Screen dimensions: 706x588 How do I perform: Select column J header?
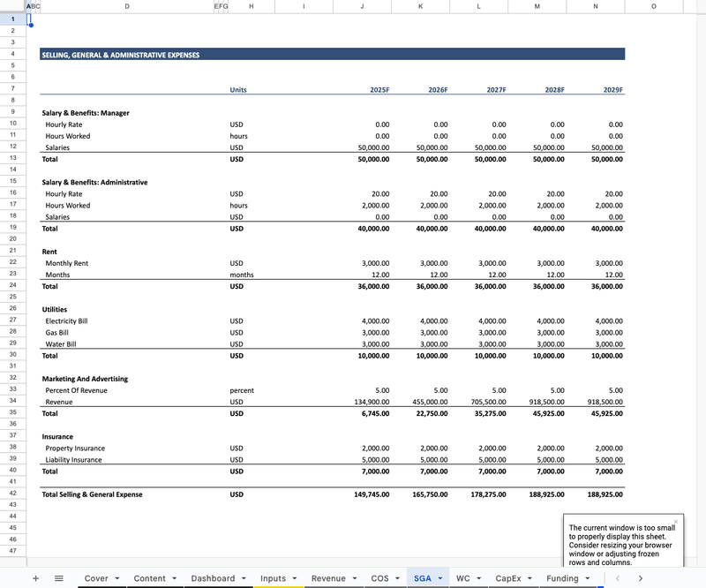pyautogui.click(x=362, y=6)
